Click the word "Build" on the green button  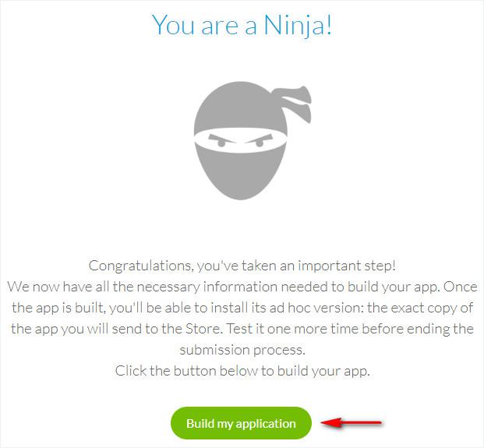tap(200, 424)
